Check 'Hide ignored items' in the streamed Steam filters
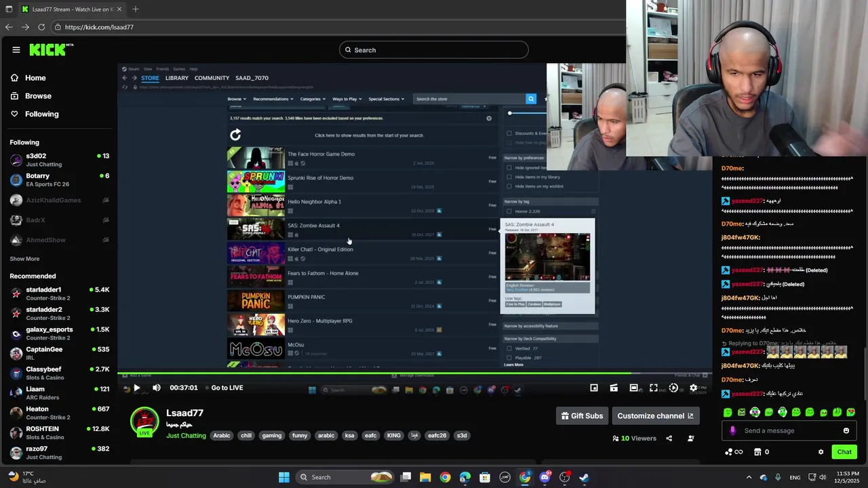This screenshot has height=488, width=868. point(509,167)
